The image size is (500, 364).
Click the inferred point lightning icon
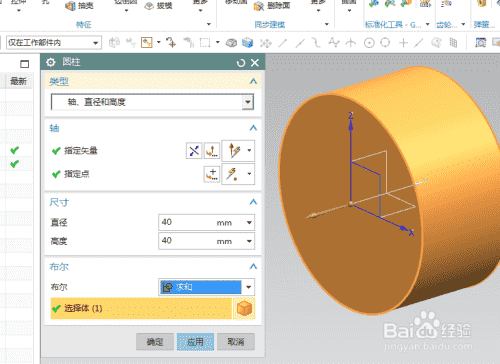(x=233, y=174)
